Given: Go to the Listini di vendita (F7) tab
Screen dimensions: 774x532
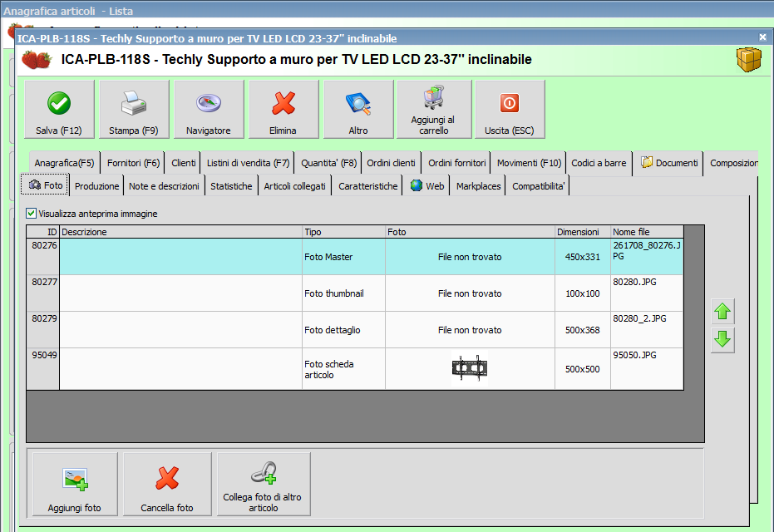Looking at the screenshot, I should [248, 163].
